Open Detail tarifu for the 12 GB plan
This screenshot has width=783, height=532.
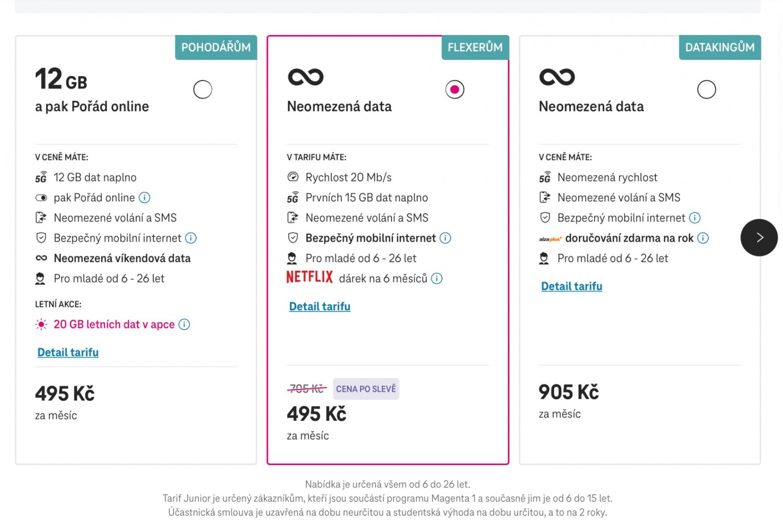click(68, 352)
